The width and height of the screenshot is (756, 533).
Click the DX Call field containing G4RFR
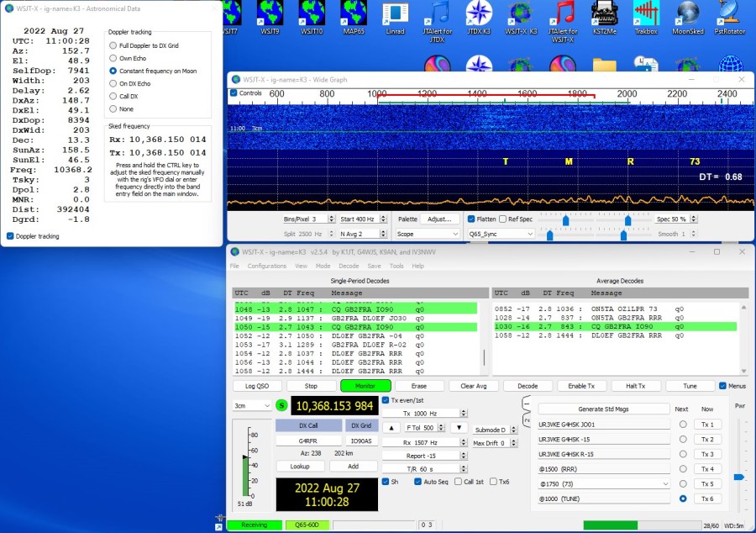[x=307, y=440]
